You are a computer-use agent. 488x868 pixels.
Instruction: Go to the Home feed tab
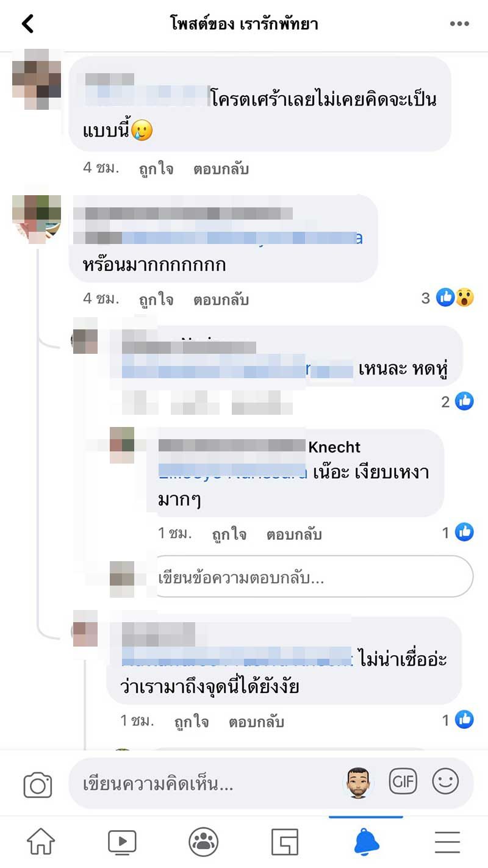(x=41, y=842)
